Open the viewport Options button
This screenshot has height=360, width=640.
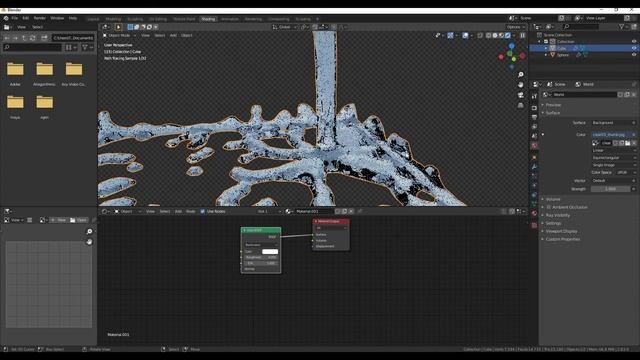pyautogui.click(x=516, y=27)
